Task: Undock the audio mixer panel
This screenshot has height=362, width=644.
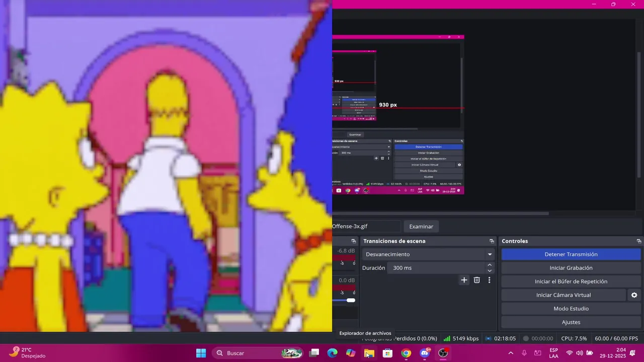Action: (x=353, y=241)
